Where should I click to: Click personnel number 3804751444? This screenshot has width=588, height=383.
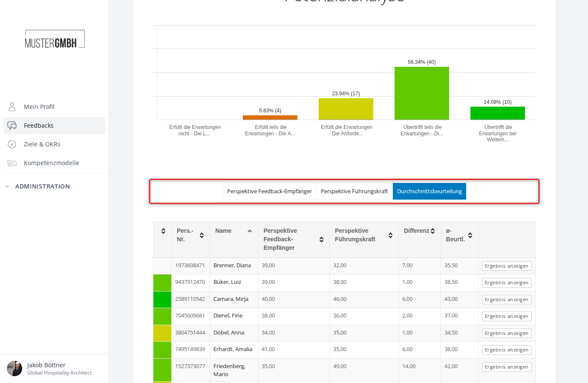[190, 333]
